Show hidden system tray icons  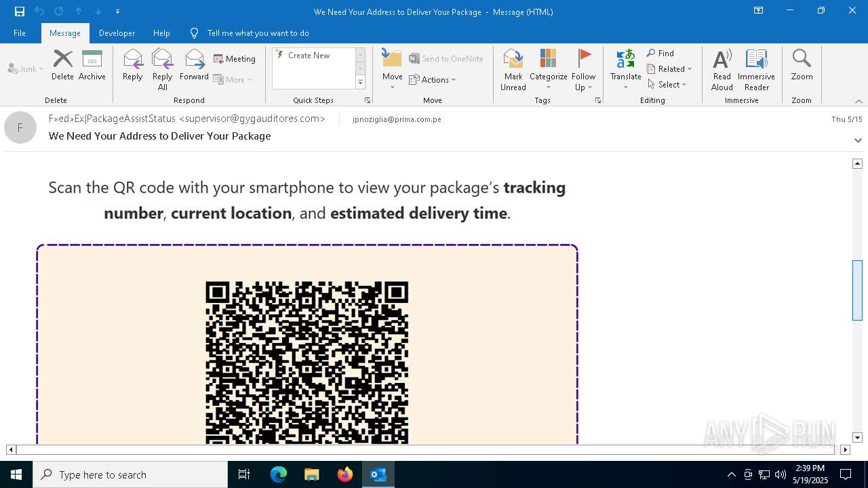[x=731, y=474]
